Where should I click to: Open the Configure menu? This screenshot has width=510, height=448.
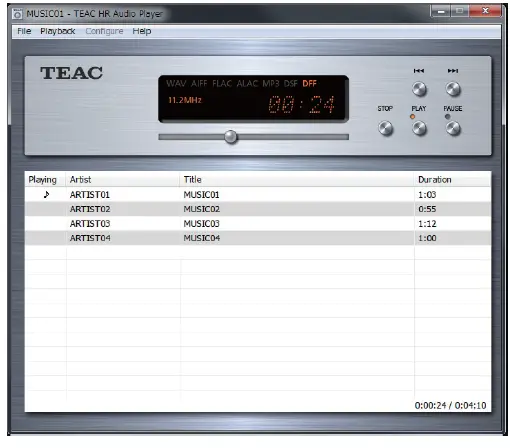click(x=104, y=31)
